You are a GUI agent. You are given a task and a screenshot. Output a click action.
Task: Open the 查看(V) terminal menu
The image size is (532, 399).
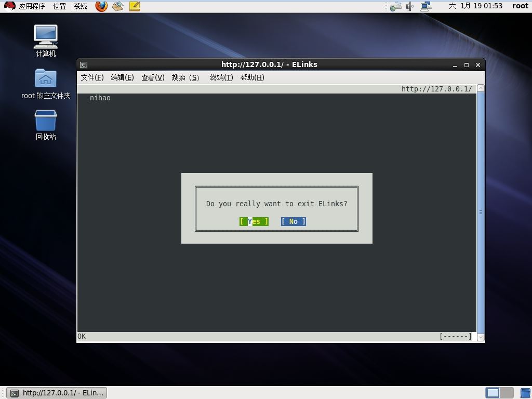click(x=153, y=77)
